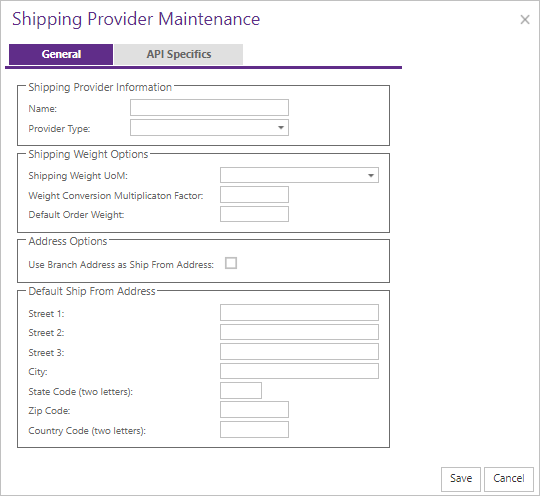This screenshot has height=496, width=540.
Task: Click the Default Order Weight field
Action: pyautogui.click(x=255, y=214)
